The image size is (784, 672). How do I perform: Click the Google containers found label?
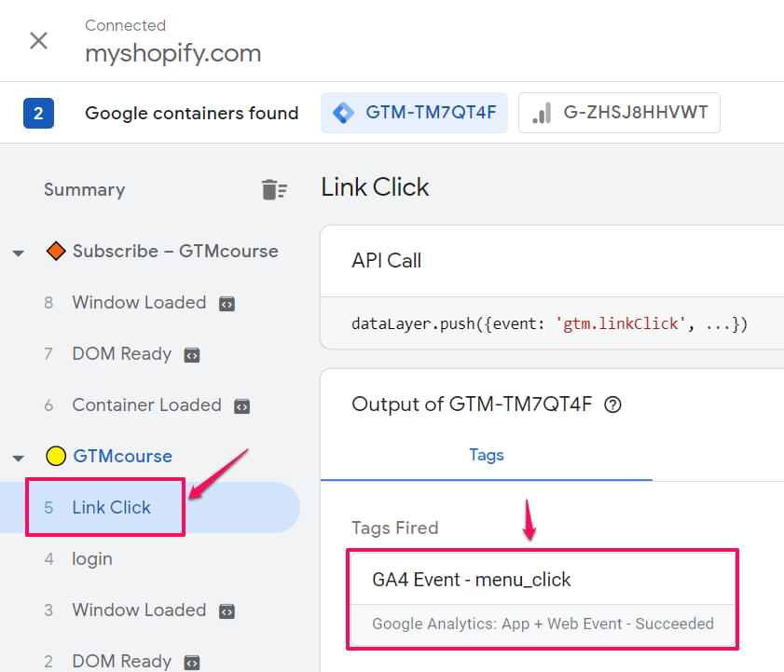(x=191, y=113)
